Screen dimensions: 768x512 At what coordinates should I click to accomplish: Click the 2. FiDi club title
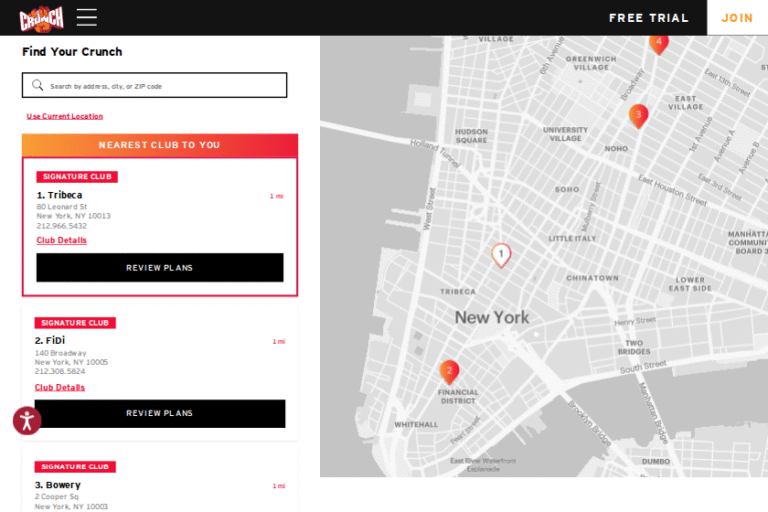point(50,341)
